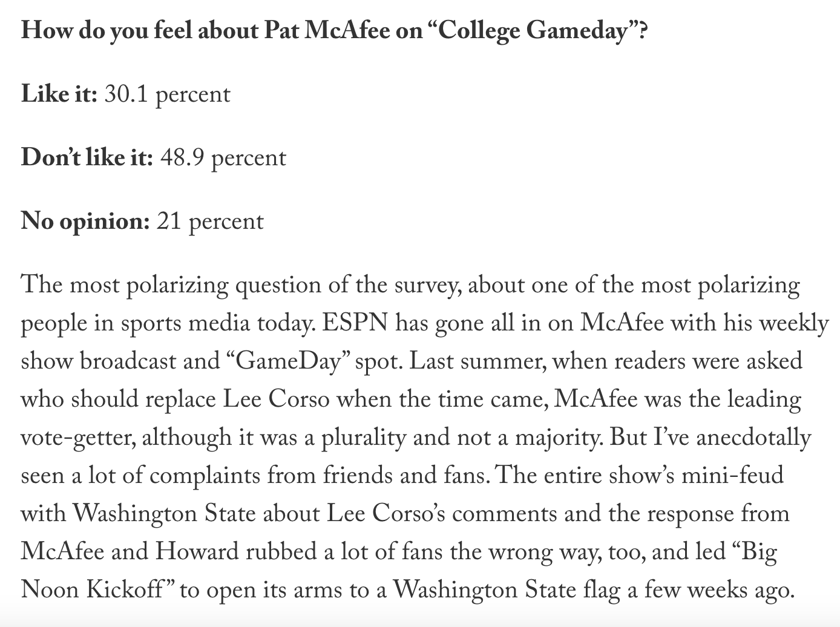This screenshot has width=840, height=627.
Task: Click the bold "No opinion:" label
Action: click(x=85, y=221)
